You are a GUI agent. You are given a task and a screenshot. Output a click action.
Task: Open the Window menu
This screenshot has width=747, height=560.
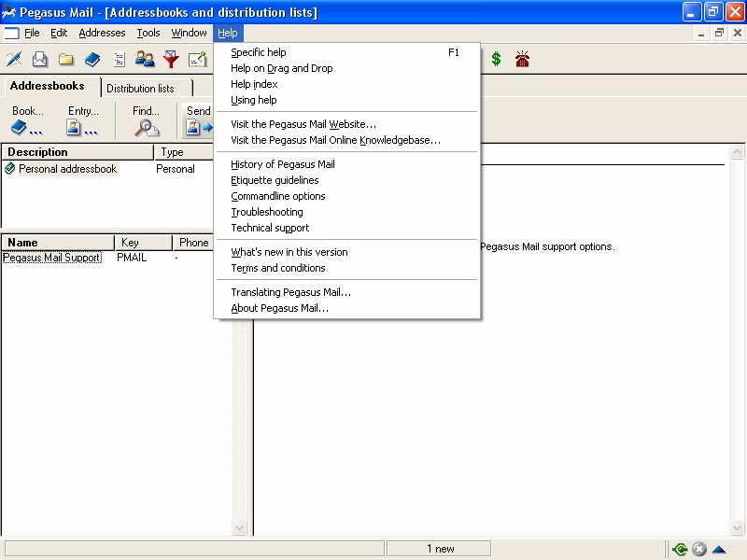190,33
